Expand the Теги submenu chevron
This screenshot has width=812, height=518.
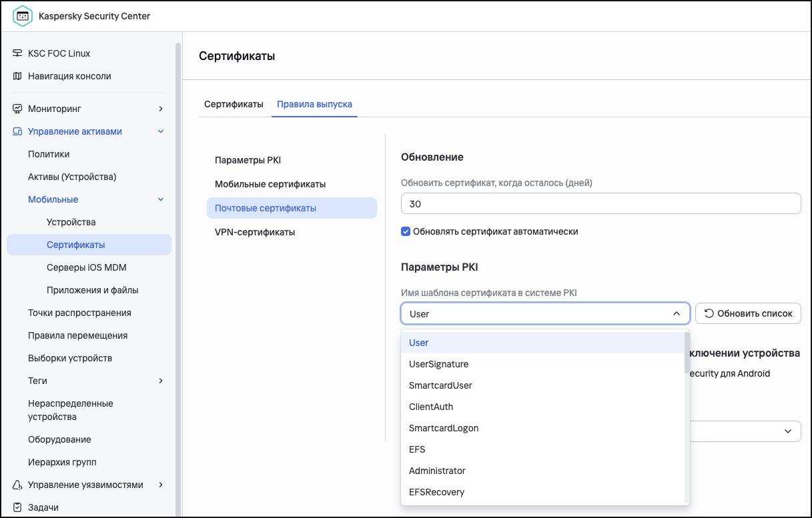(161, 381)
